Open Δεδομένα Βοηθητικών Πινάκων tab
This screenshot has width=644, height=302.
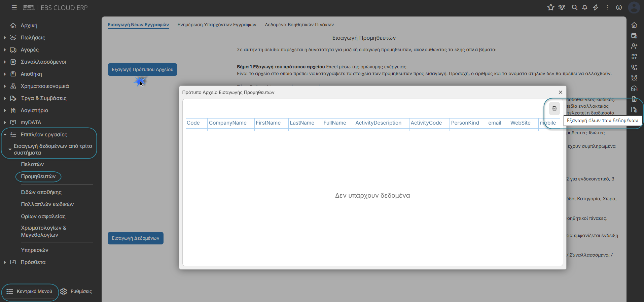point(299,25)
